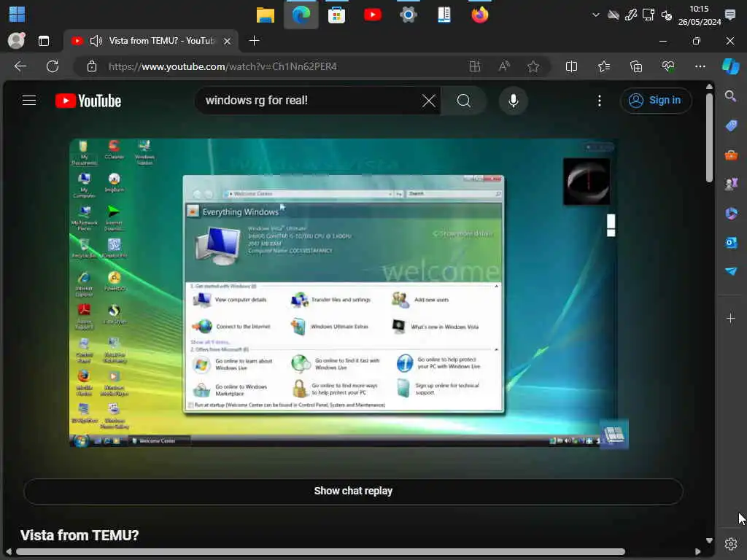This screenshot has height=560, width=747.
Task: Show chat replay
Action: (x=353, y=491)
